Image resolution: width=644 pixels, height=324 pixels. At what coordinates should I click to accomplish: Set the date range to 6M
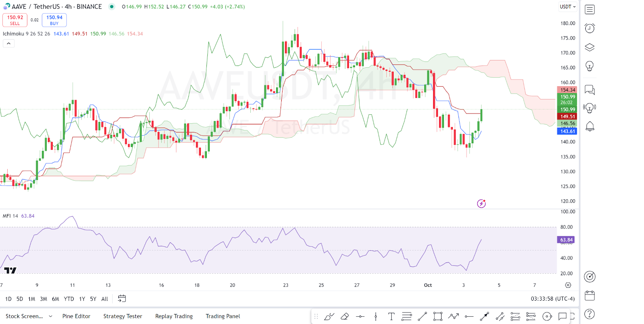pos(56,299)
